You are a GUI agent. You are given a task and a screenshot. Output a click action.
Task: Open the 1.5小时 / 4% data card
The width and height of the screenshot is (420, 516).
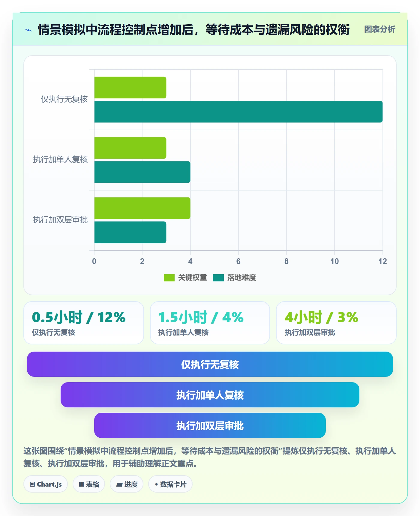210,323
